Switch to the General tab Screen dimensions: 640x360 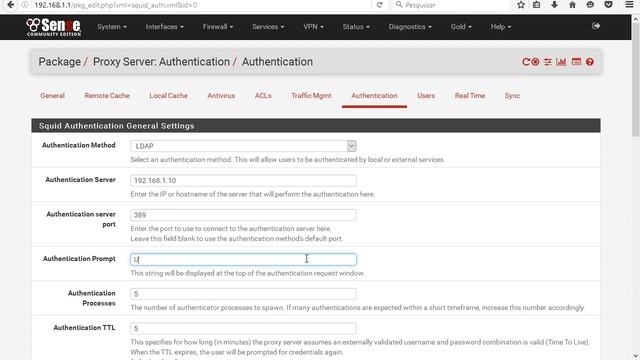pos(52,96)
